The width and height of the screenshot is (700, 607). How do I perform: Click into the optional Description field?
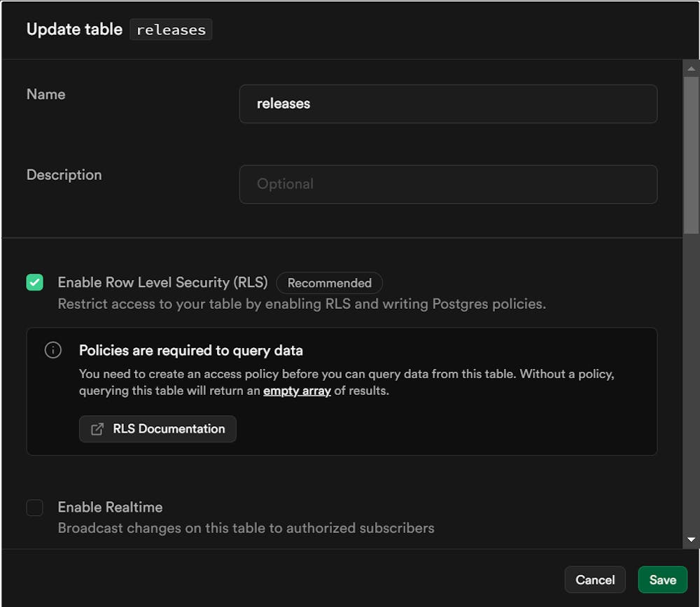click(448, 184)
